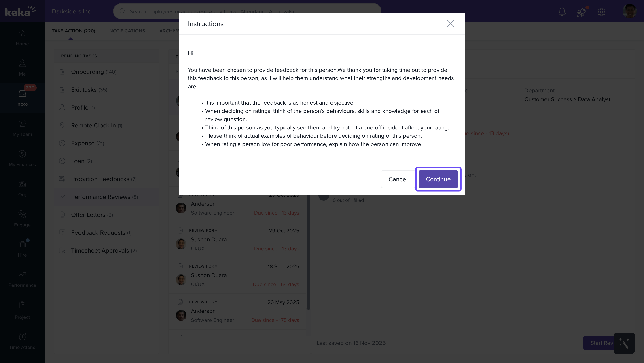Click the notifications bell icon
This screenshot has height=363, width=644.
click(x=562, y=11)
